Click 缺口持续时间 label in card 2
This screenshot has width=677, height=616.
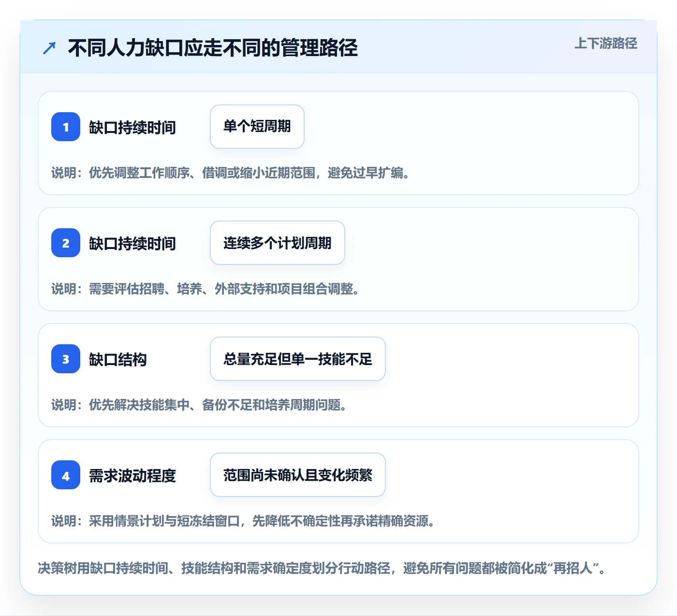132,243
